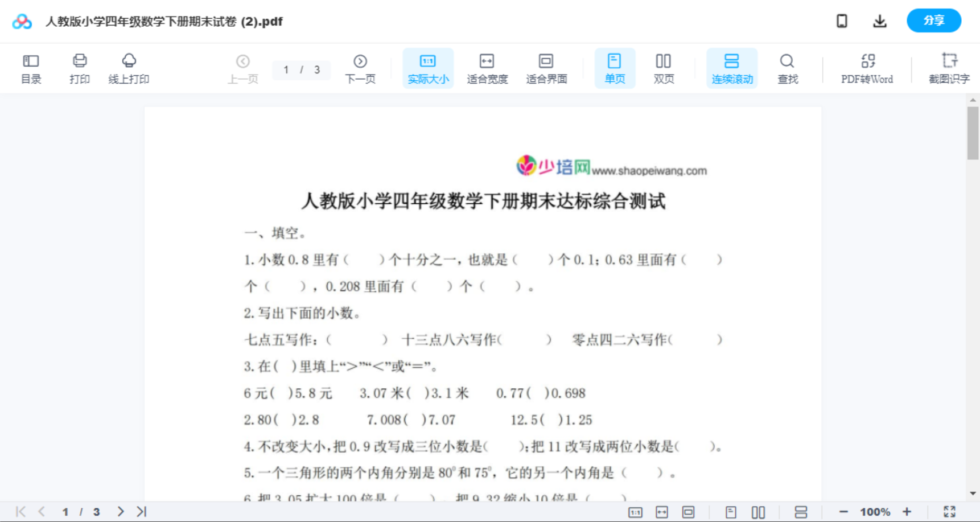Zoom in with the plus control
The height and width of the screenshot is (522, 980).
point(907,511)
